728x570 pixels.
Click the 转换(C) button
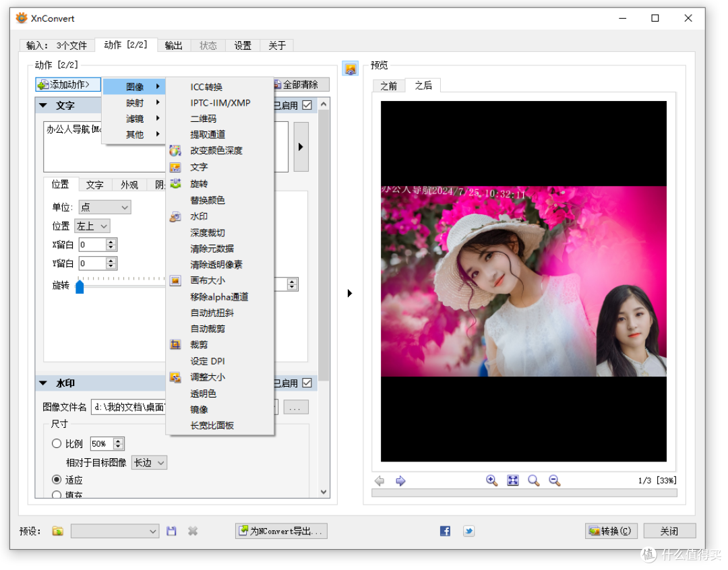coord(611,531)
